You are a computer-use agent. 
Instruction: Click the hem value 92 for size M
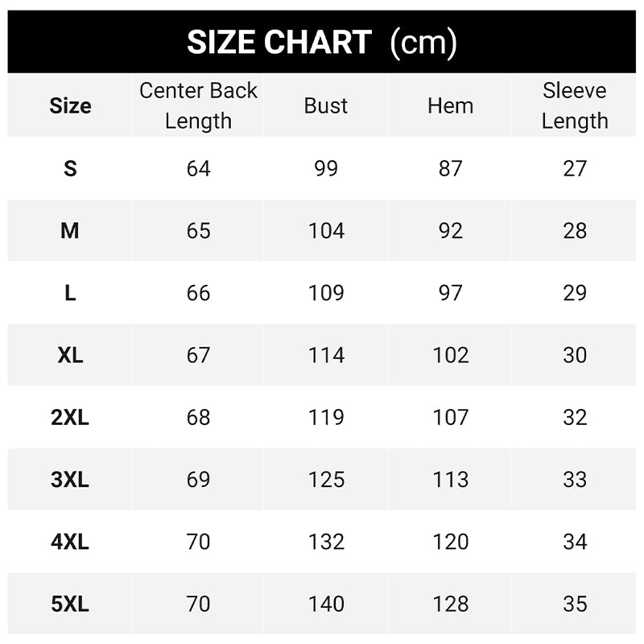[450, 231]
